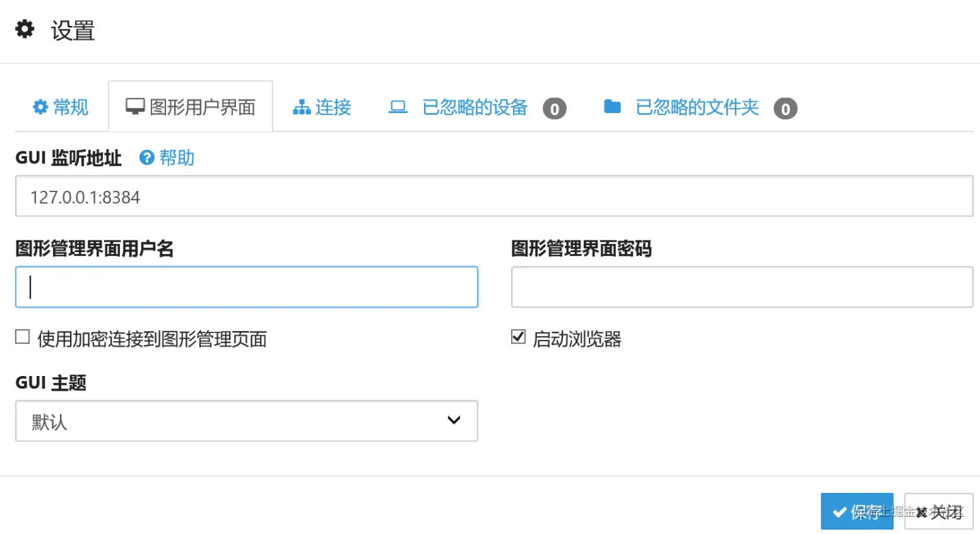The height and width of the screenshot is (534, 980).
Task: Click the 0 badge next to 已忽略的设备
Action: (x=554, y=108)
